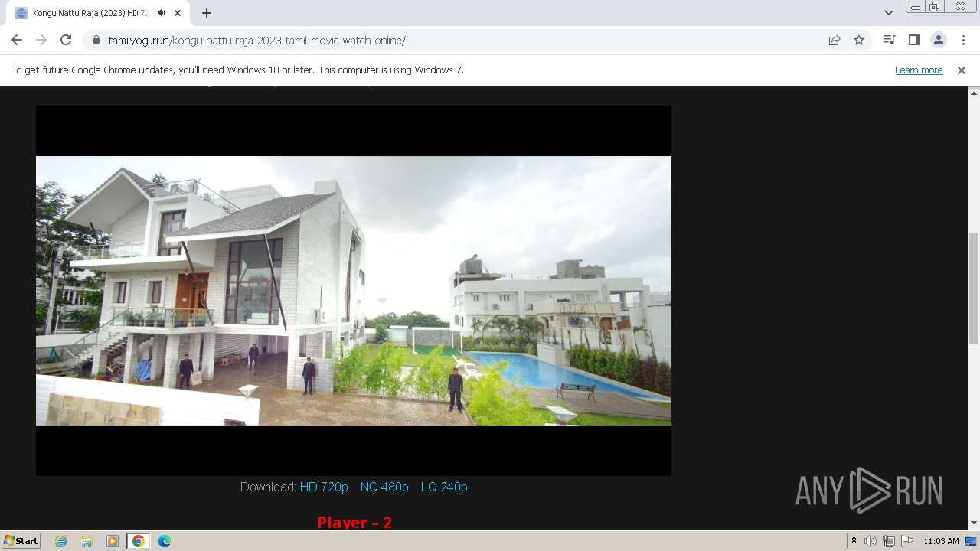The width and height of the screenshot is (980, 551).
Task: Open Learn more link
Action: [x=919, y=70]
